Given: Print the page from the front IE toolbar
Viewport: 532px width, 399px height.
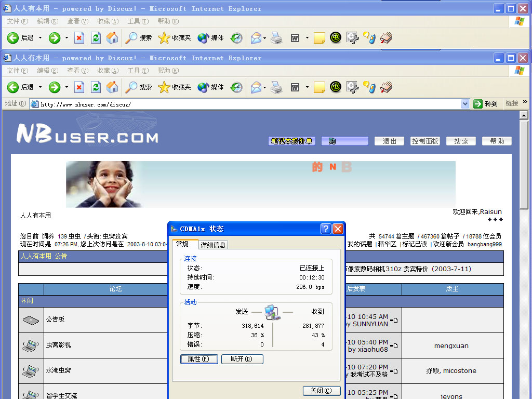Looking at the screenshot, I should pos(276,87).
